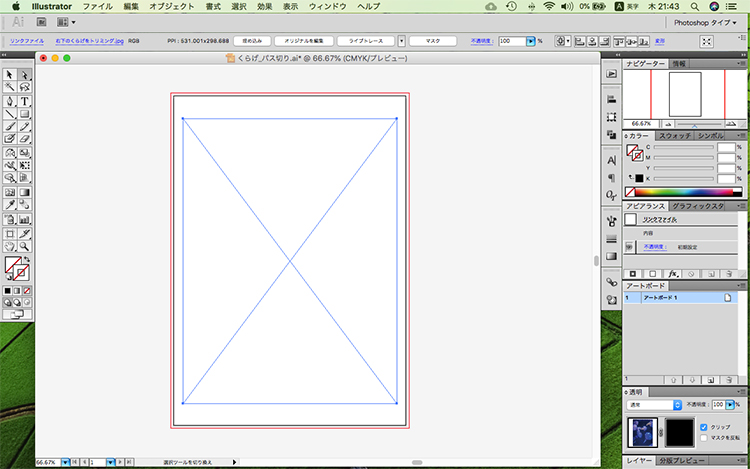Screen dimensions: 750x469
Task: Open the blend mode 通常 dropdown
Action: (654, 405)
